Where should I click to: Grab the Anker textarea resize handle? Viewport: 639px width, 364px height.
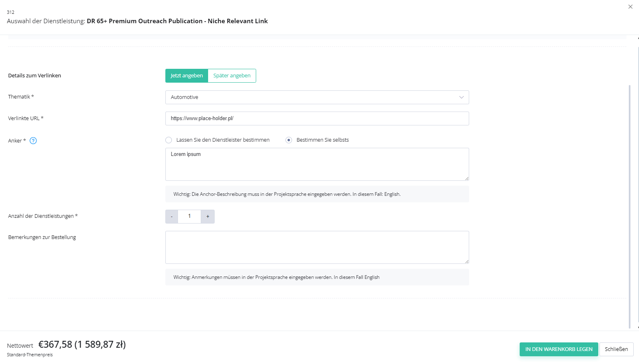[467, 178]
